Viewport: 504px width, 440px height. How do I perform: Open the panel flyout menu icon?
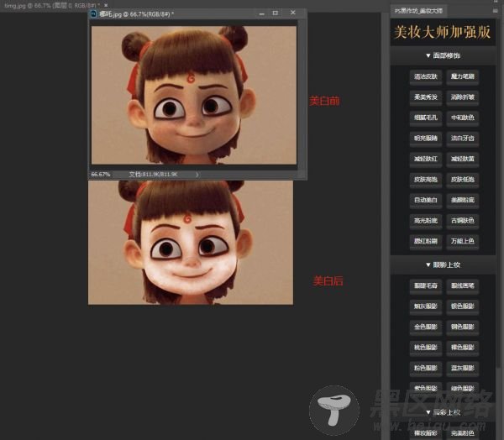pyautogui.click(x=495, y=11)
